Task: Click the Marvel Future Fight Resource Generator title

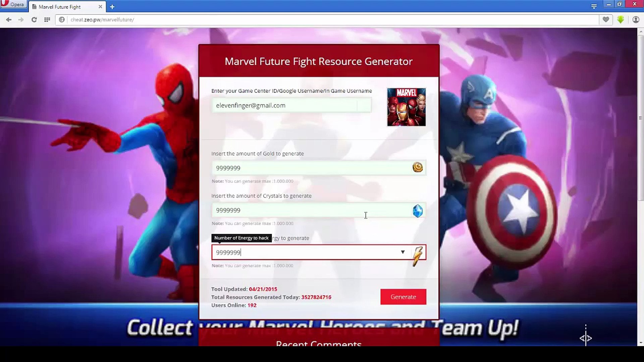Action: 319,61
